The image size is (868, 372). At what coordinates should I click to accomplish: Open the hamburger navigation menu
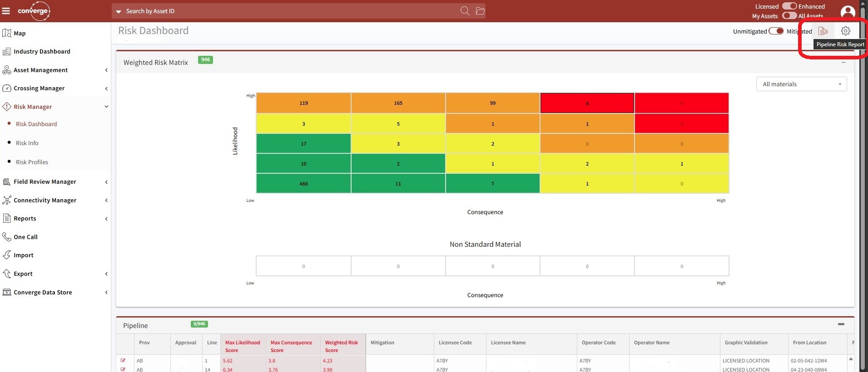pyautogui.click(x=6, y=11)
